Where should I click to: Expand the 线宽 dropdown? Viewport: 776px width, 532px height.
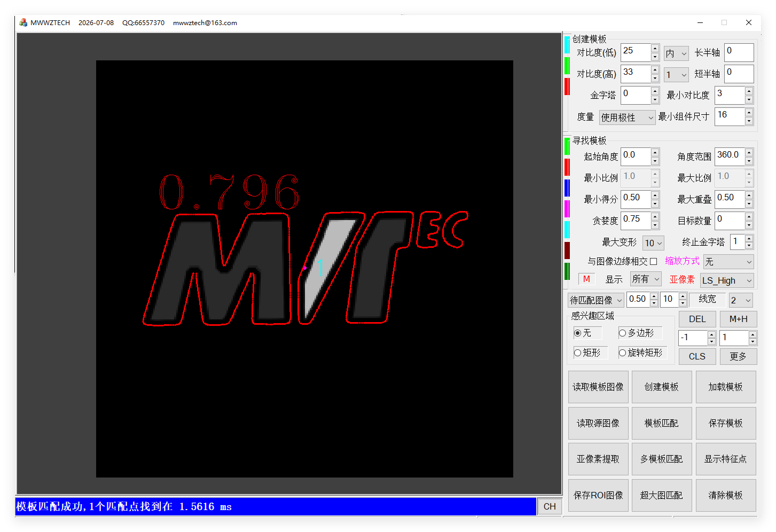[x=741, y=300]
